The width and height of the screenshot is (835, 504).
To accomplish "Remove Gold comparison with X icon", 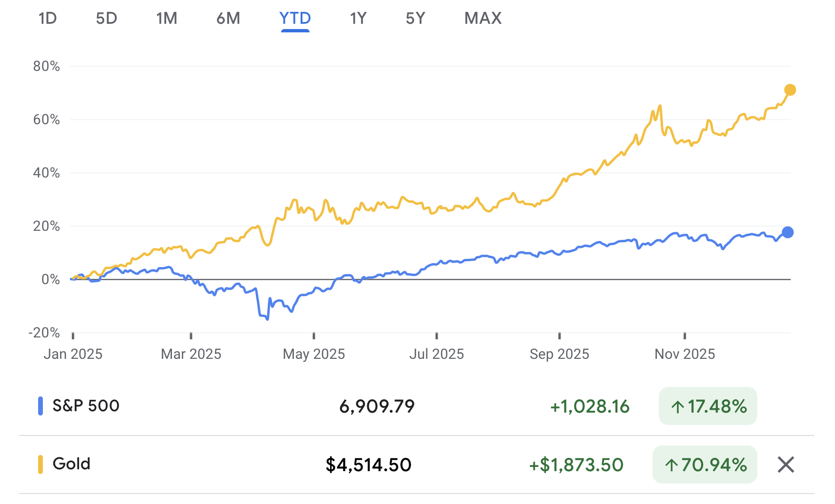I will (x=785, y=464).
